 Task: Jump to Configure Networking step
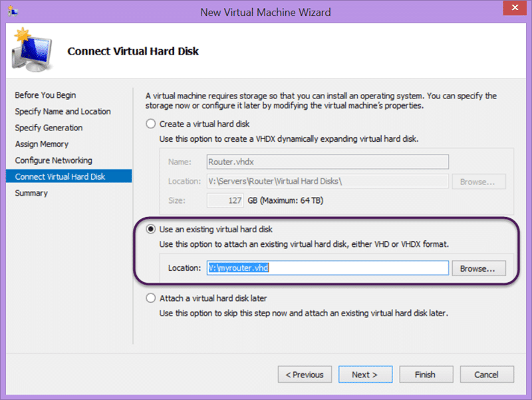(x=54, y=160)
